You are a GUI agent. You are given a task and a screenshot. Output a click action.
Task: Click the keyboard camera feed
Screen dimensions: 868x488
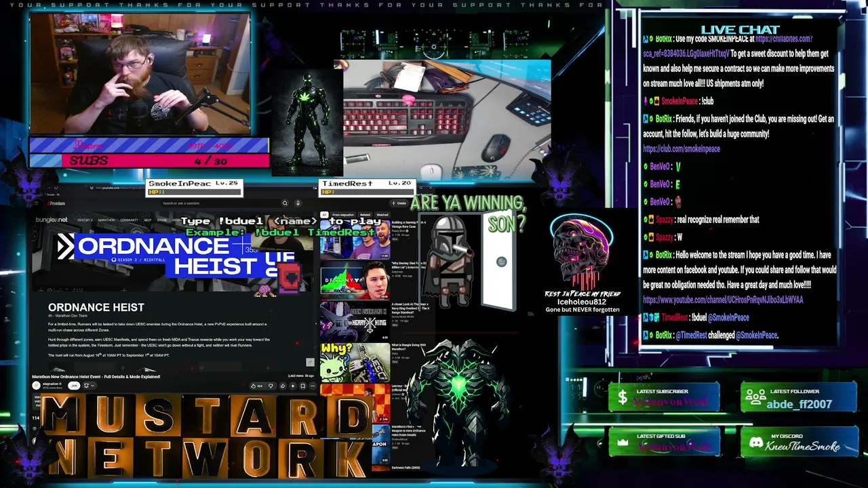(447, 119)
